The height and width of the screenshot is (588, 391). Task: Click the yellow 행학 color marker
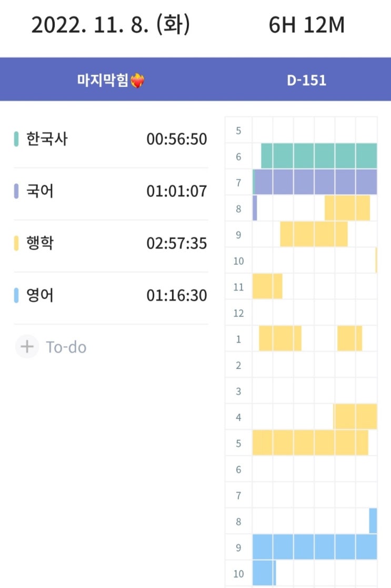(16, 243)
